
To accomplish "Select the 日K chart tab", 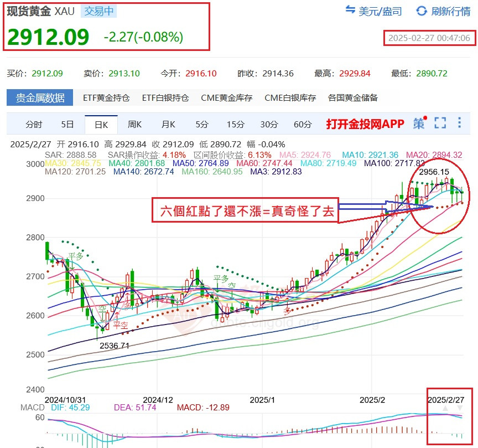I will (x=101, y=125).
